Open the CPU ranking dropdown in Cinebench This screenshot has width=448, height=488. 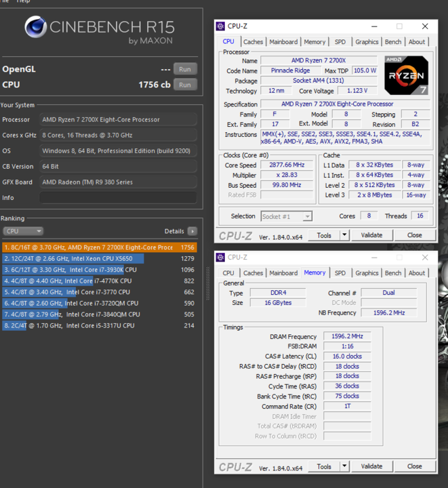23,231
